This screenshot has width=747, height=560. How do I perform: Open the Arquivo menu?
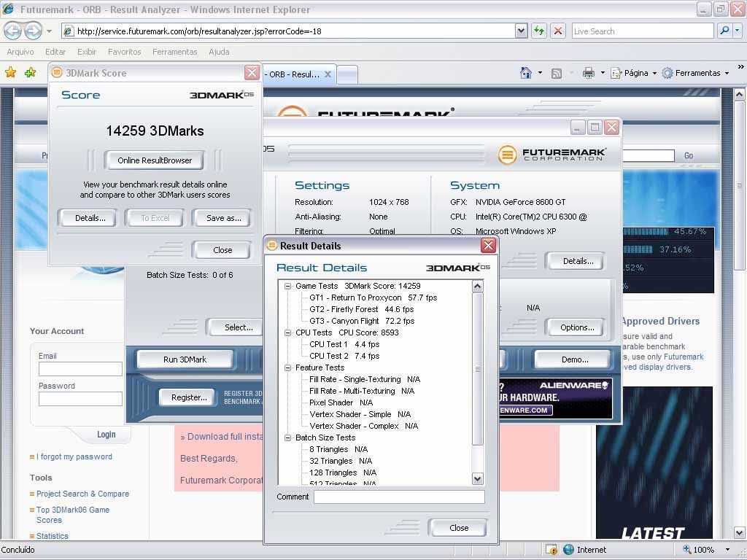coord(20,52)
